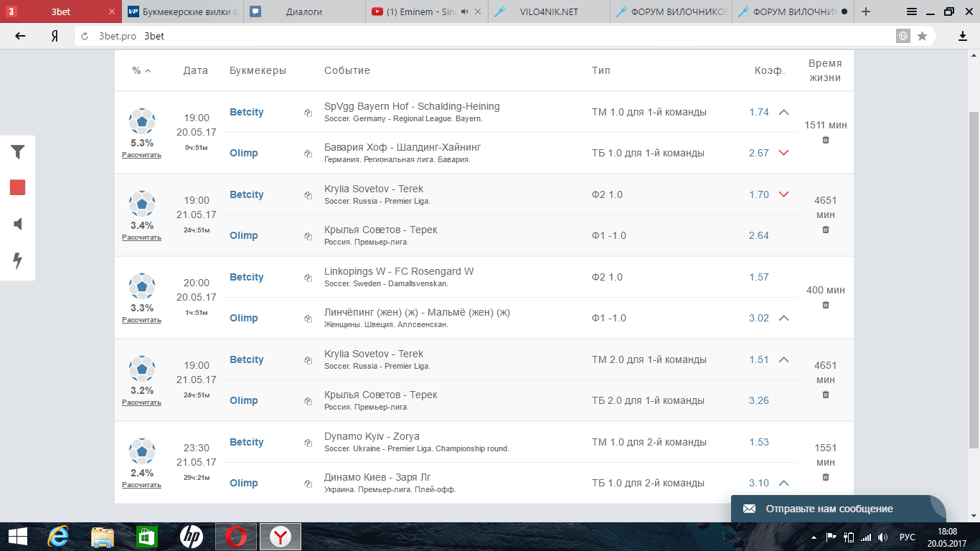The width and height of the screenshot is (980, 551).
Task: Click trash icon under 1551 min lifetime
Action: 825,477
